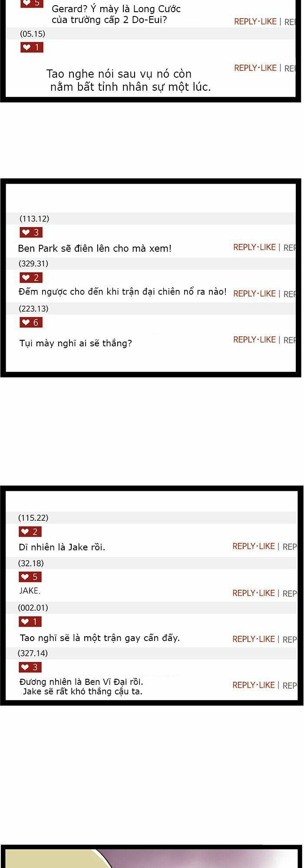Click heart badge above 'Ben Vĩ Đại' comment
The height and width of the screenshot is (868, 304).
point(30,667)
